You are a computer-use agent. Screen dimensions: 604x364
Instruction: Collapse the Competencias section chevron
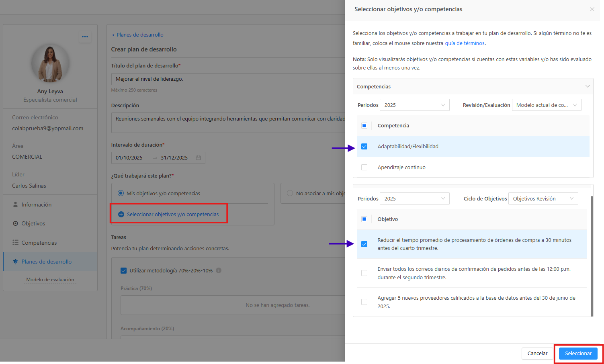coord(588,86)
